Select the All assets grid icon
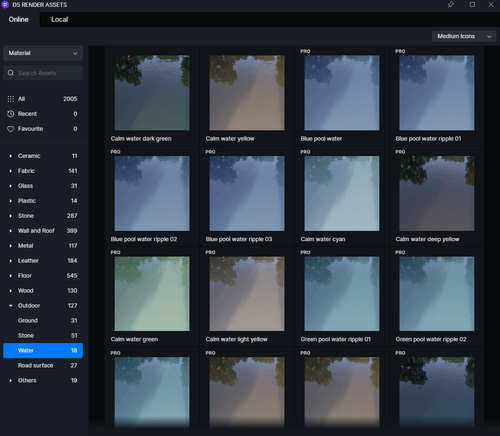Screen dimensions: 500x436 (x=11, y=99)
